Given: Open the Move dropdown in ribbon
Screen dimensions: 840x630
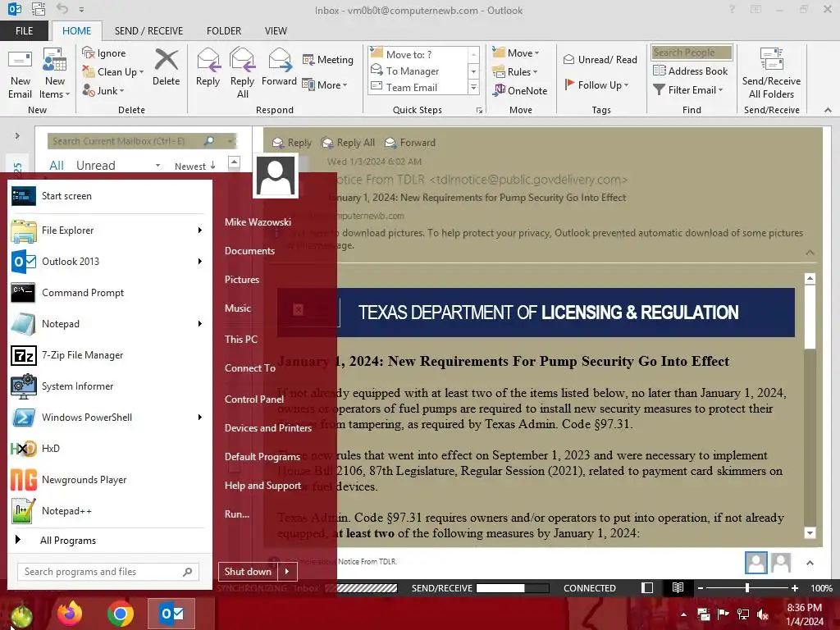Looking at the screenshot, I should tap(516, 53).
